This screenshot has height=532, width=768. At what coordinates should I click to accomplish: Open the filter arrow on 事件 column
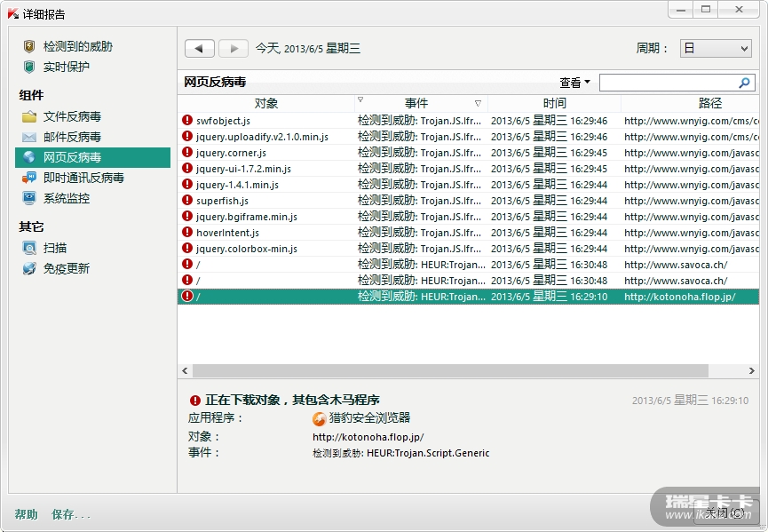point(478,103)
